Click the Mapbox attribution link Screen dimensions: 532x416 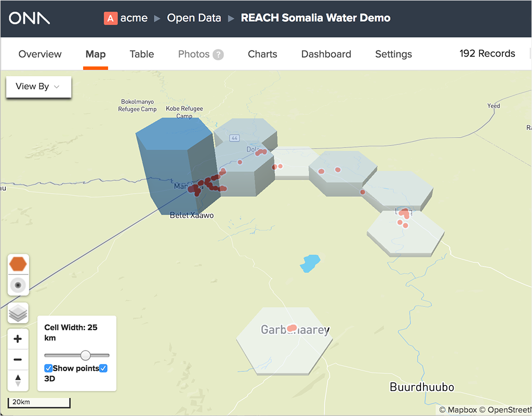point(458,410)
